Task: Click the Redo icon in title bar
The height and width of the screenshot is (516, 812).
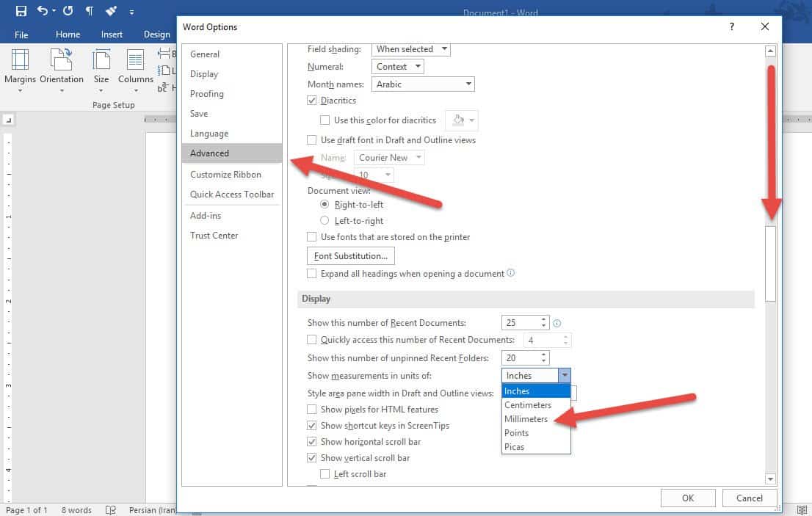Action: pyautogui.click(x=68, y=11)
